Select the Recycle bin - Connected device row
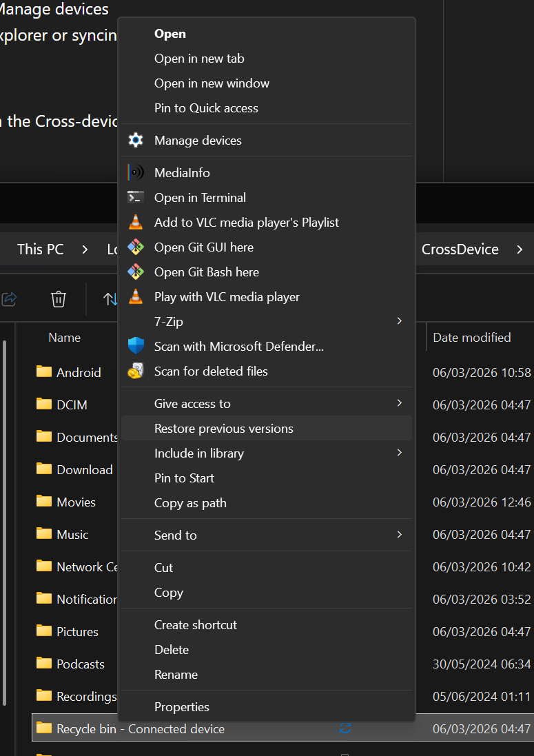Viewport: 534px width, 756px height. pyautogui.click(x=283, y=728)
